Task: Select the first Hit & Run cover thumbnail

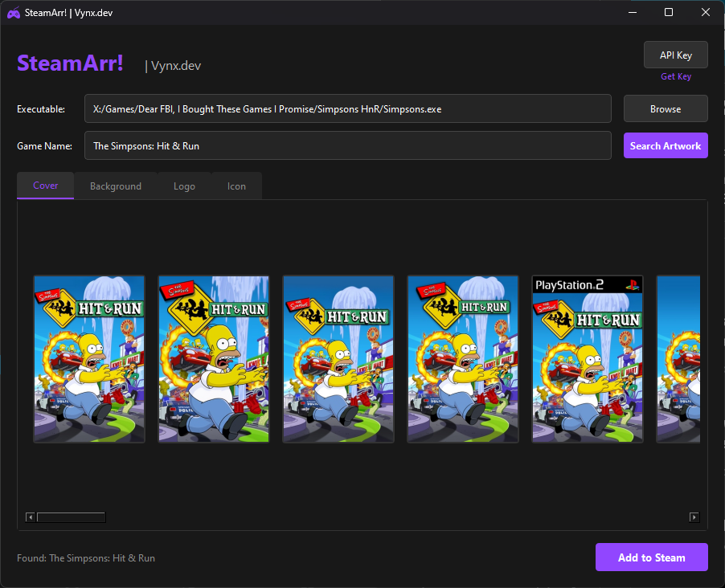Action: click(89, 359)
